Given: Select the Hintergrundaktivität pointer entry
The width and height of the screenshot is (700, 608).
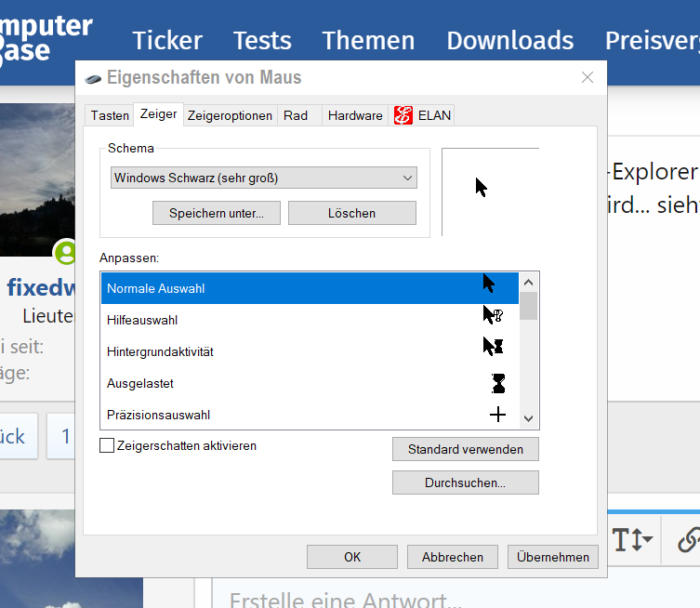Looking at the screenshot, I should tap(310, 351).
